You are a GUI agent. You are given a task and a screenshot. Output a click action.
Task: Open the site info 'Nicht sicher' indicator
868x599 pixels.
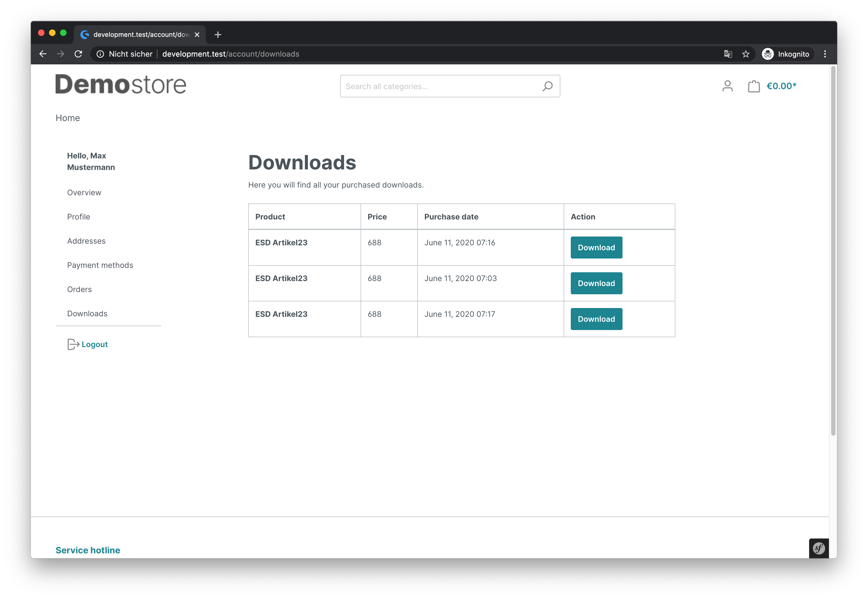click(x=125, y=54)
